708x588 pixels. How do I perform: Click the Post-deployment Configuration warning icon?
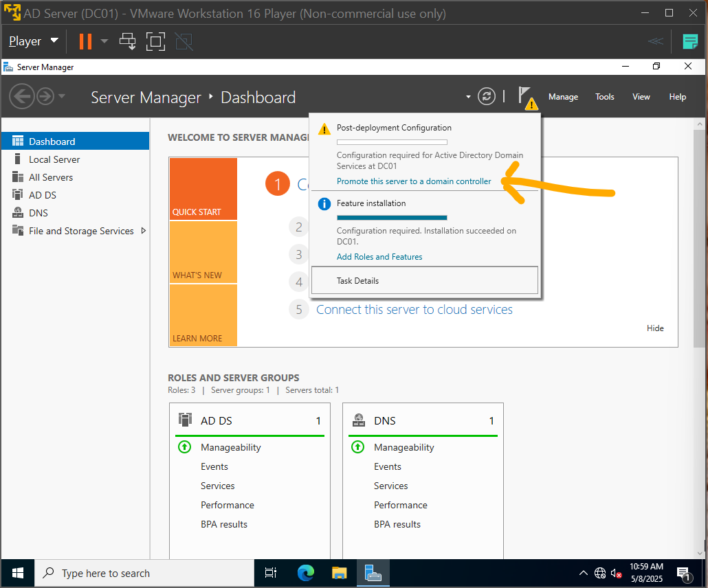tap(324, 129)
